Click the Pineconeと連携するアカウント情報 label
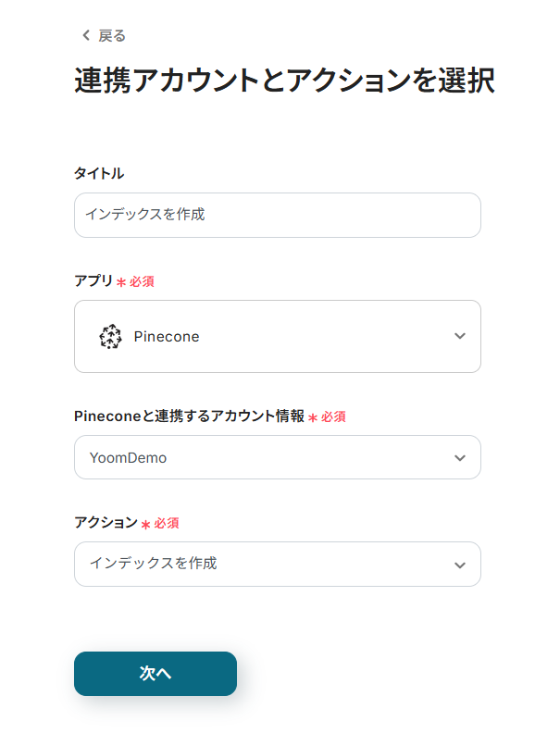 pos(190,416)
